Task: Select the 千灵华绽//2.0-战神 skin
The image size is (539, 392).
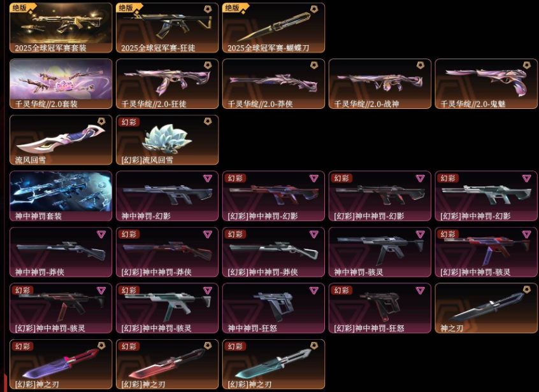Action: pyautogui.click(x=380, y=84)
